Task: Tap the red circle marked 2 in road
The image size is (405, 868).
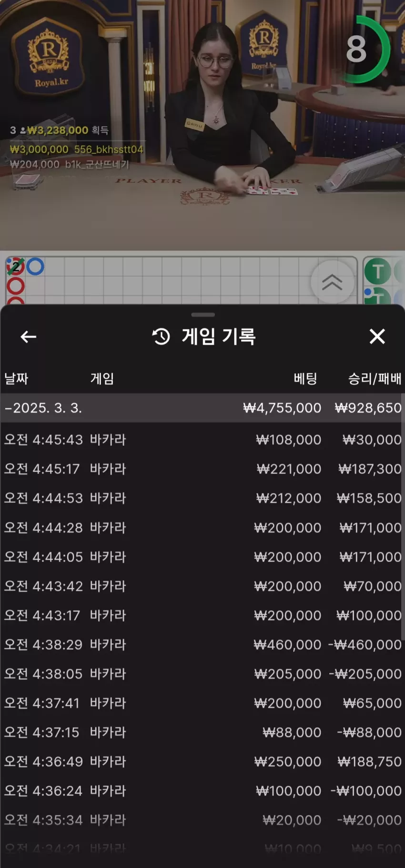Action: 15,267
